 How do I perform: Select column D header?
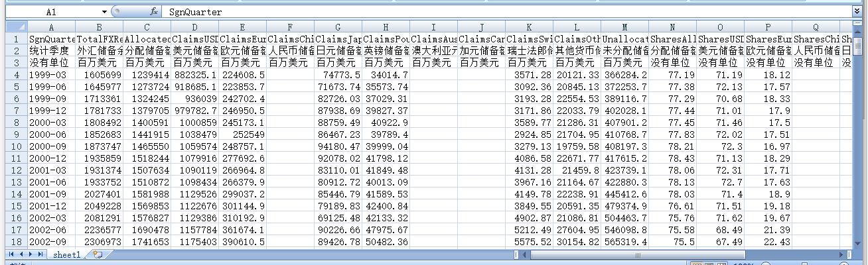(195, 27)
